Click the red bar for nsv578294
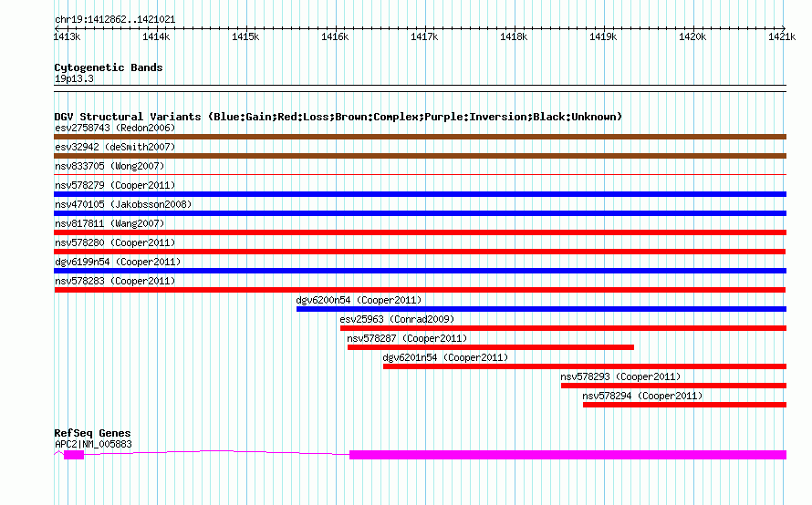812x505 pixels. point(684,405)
